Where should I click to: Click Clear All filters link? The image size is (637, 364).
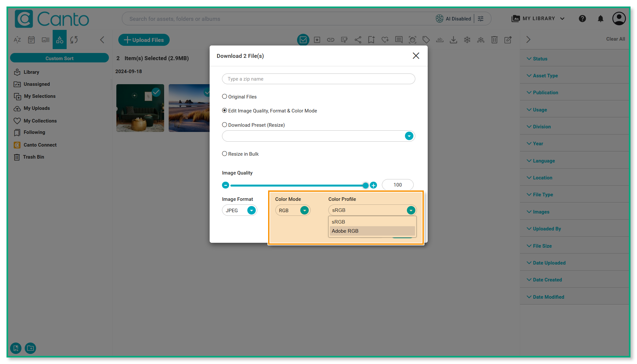[615, 39]
